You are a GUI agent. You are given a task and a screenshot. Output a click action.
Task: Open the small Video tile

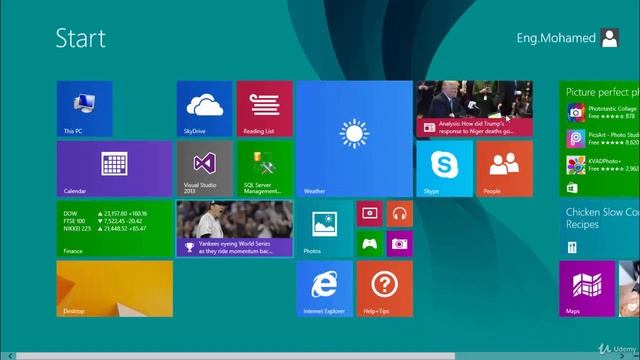pos(369,213)
